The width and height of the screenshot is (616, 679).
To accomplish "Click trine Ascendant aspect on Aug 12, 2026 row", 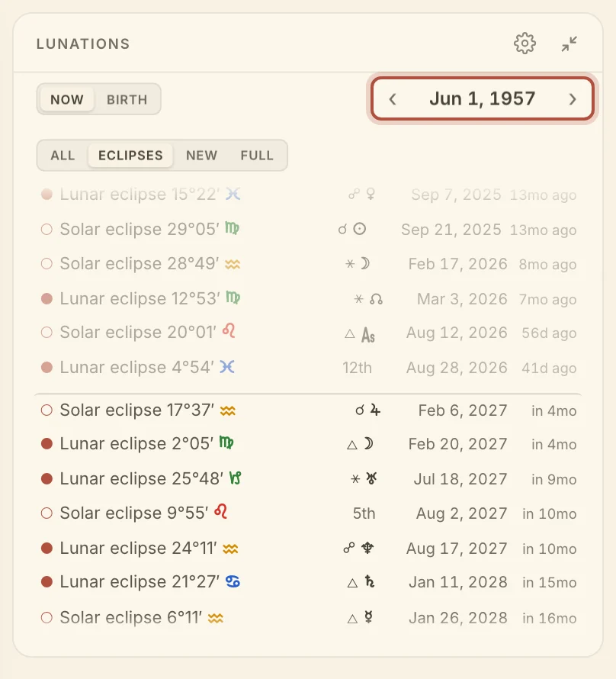I will (360, 334).
